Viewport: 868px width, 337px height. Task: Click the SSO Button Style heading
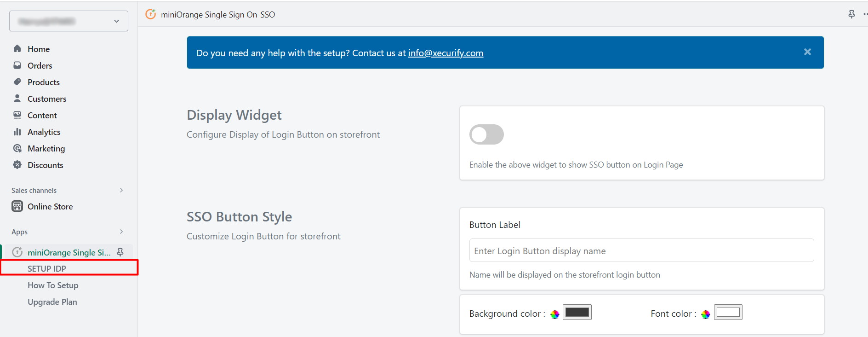[239, 217]
